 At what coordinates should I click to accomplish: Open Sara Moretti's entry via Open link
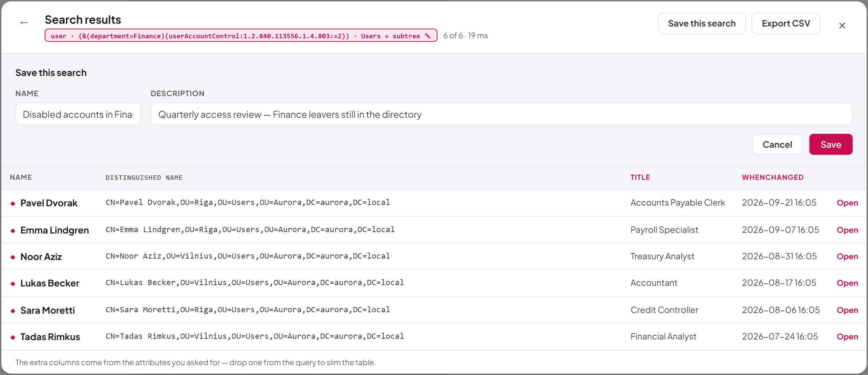click(847, 310)
